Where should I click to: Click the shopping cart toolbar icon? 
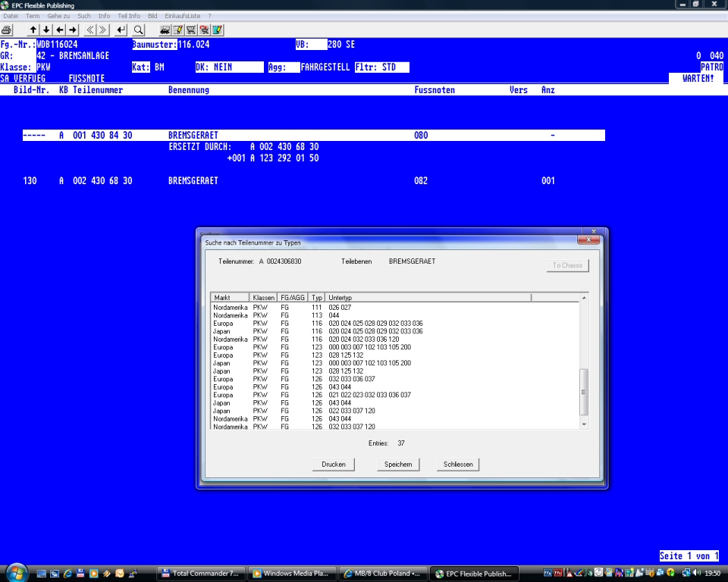(x=191, y=30)
